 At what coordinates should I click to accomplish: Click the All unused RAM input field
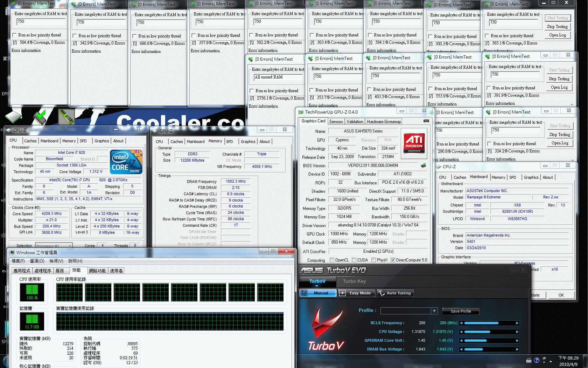278,77
